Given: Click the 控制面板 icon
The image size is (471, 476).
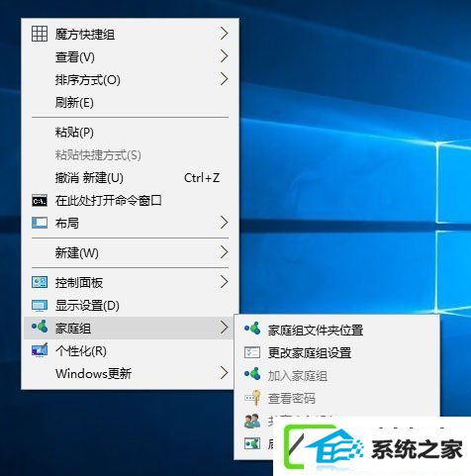Looking at the screenshot, I should click(x=40, y=282).
